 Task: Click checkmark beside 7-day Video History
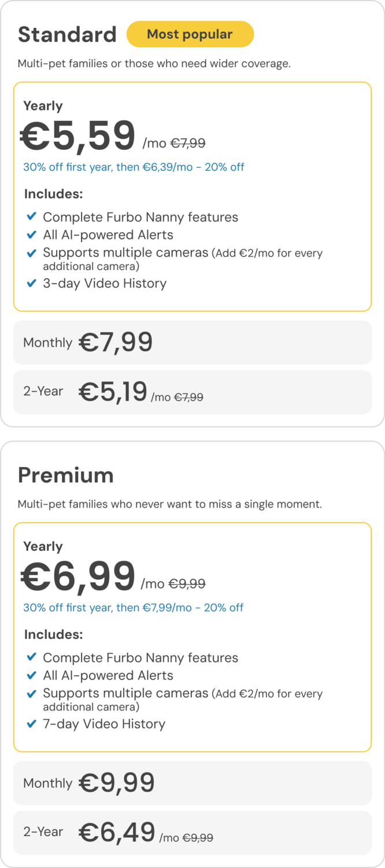pos(32,724)
